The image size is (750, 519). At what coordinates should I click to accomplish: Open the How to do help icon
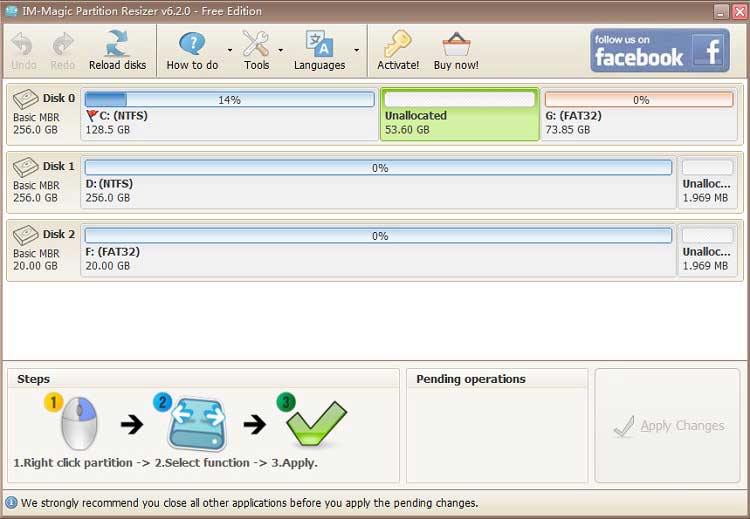tap(192, 44)
